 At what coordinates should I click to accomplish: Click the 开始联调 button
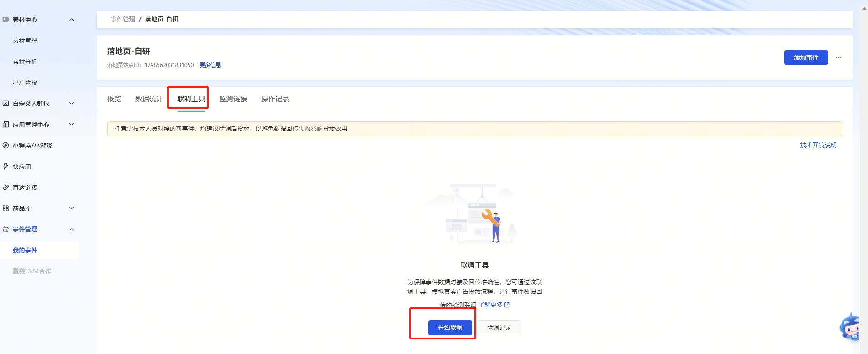coord(450,328)
